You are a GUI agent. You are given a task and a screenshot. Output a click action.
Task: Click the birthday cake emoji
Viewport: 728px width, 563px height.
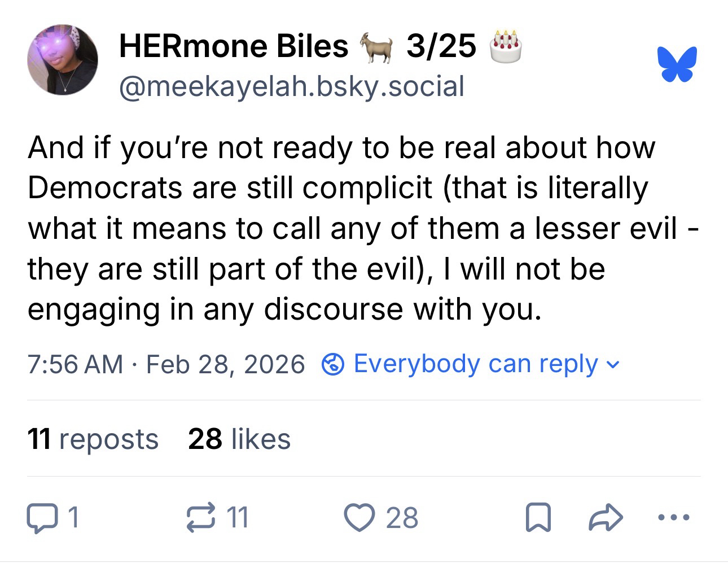pyautogui.click(x=506, y=46)
